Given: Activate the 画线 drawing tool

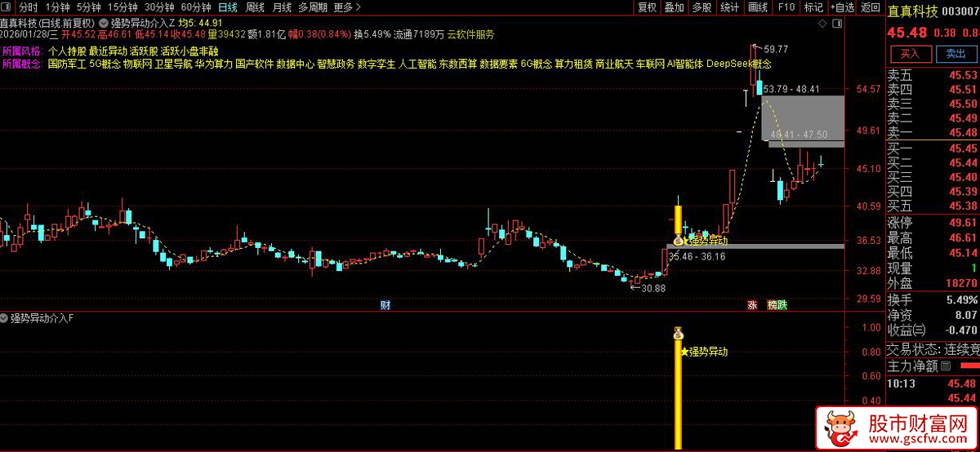Looking at the screenshot, I should point(758,7).
